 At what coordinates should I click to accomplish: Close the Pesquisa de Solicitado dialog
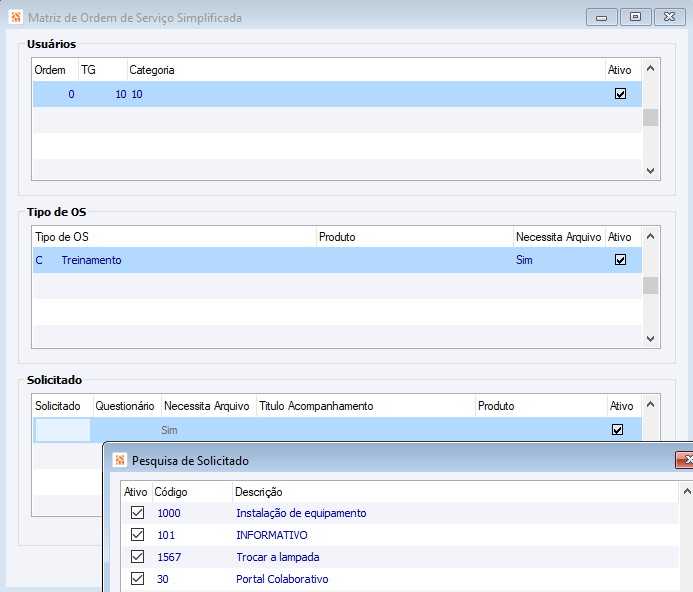tap(686, 460)
